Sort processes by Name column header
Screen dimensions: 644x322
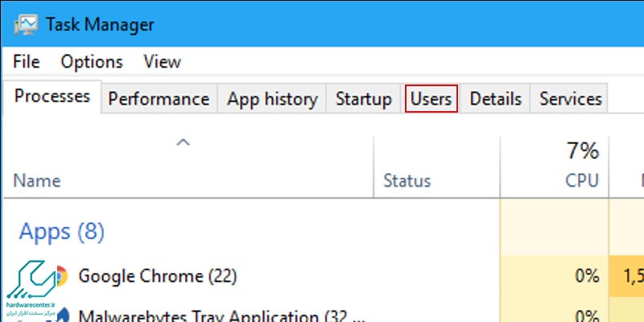click(x=36, y=180)
